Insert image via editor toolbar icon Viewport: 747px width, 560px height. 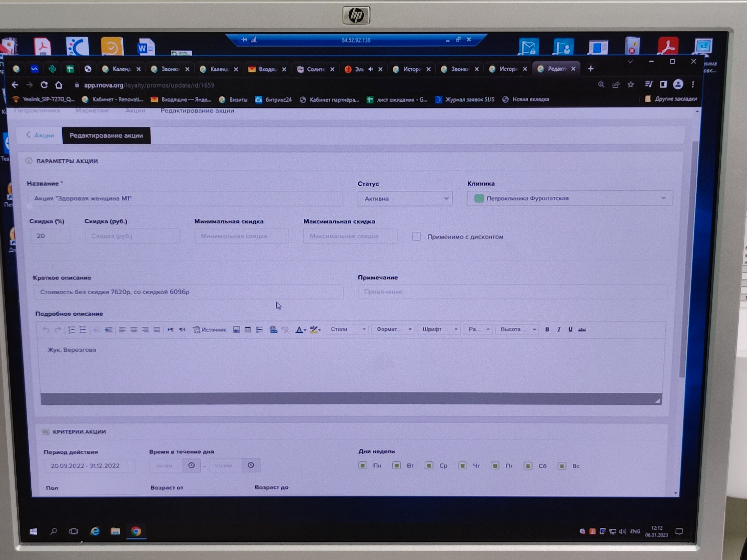pyautogui.click(x=236, y=330)
